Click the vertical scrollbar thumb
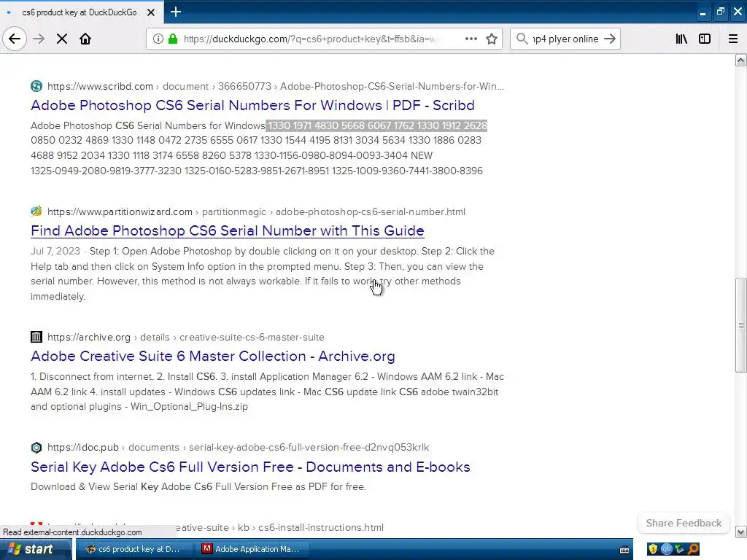Viewport: 747px width, 560px height. coord(740,324)
